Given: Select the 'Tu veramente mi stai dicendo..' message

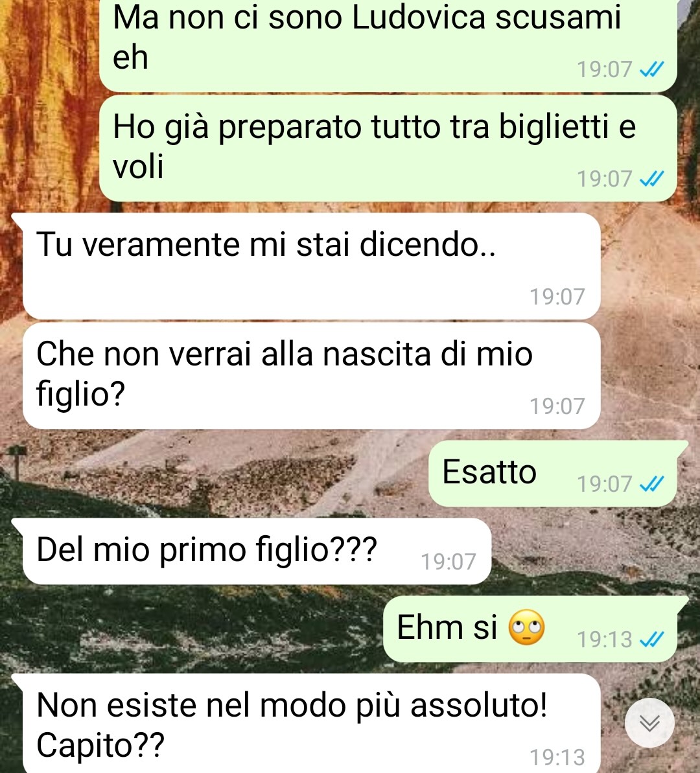Looking at the screenshot, I should point(312,266).
